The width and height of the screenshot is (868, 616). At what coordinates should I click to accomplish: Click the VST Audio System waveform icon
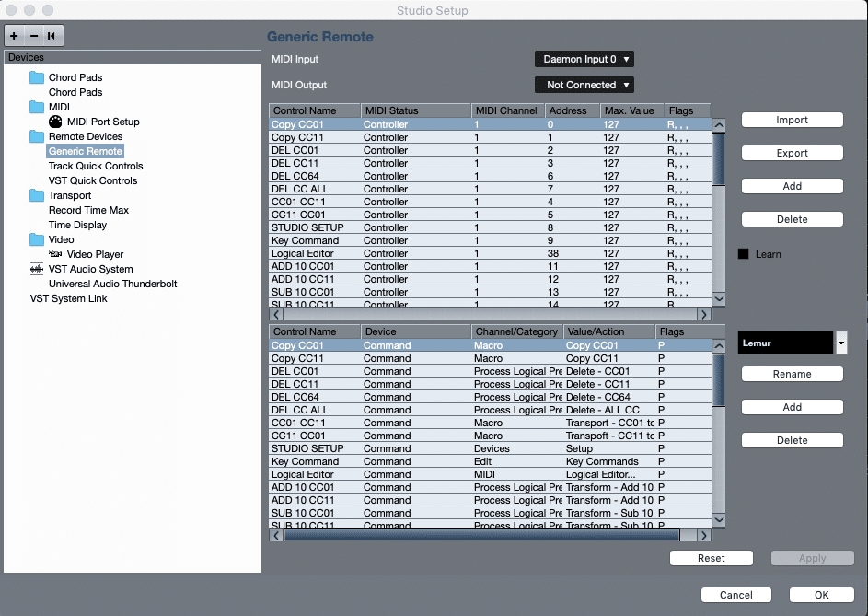coord(37,269)
